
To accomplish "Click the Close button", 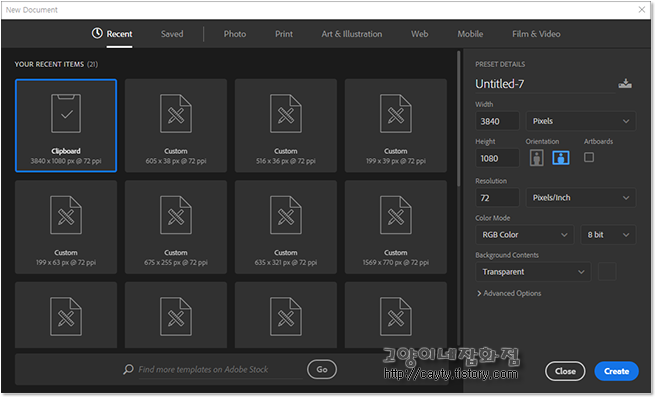I will point(565,371).
